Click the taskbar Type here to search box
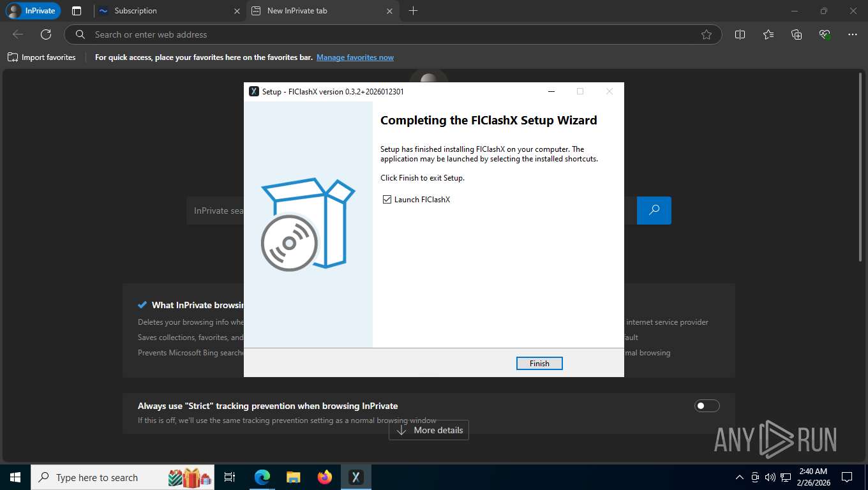 pos(123,477)
